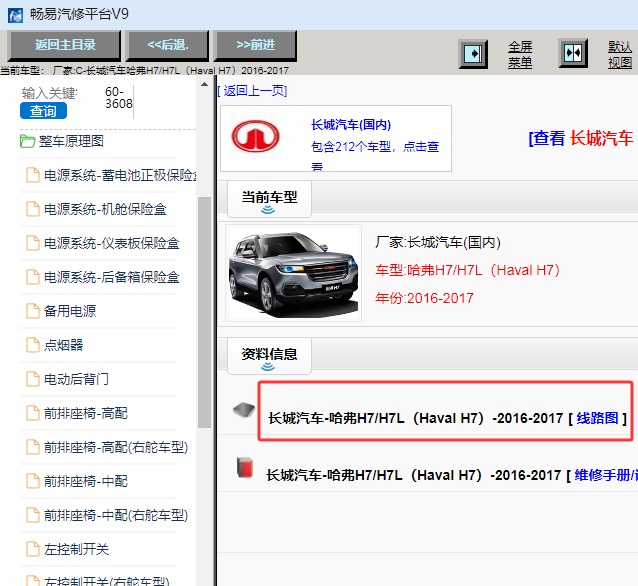This screenshot has width=638, height=586.
Task: Open 电源系统-机舱保险盒 document
Action: coord(96,209)
